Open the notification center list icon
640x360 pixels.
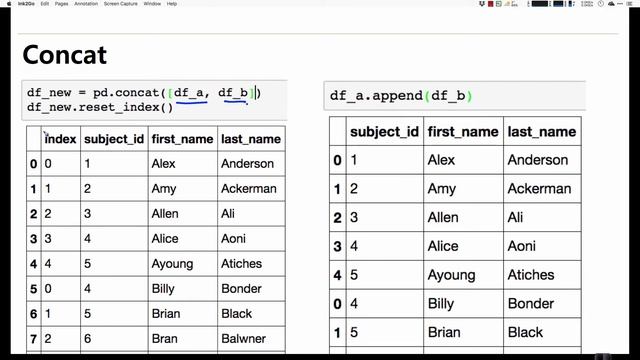click(630, 4)
